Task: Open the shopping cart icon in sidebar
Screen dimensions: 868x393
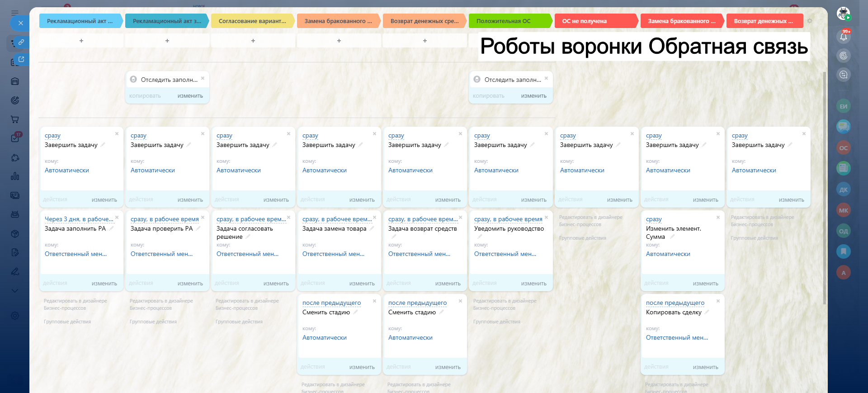Action: tap(15, 119)
